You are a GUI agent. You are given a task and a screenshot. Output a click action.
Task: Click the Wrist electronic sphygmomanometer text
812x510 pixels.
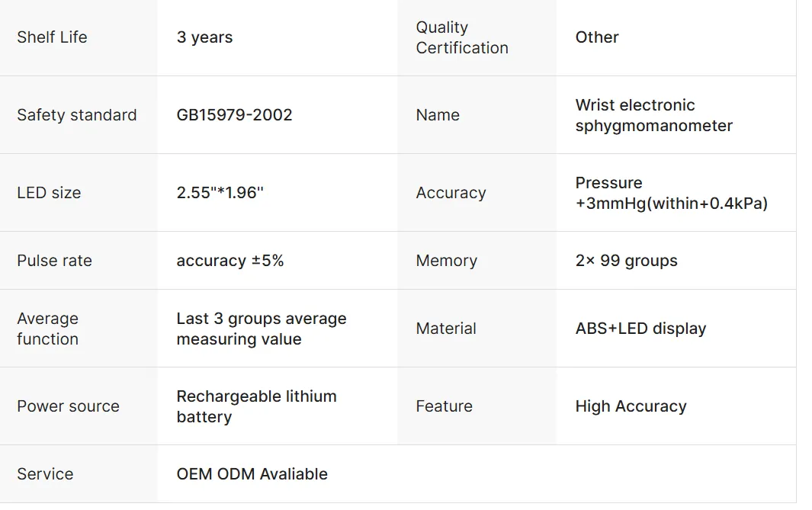click(x=653, y=115)
